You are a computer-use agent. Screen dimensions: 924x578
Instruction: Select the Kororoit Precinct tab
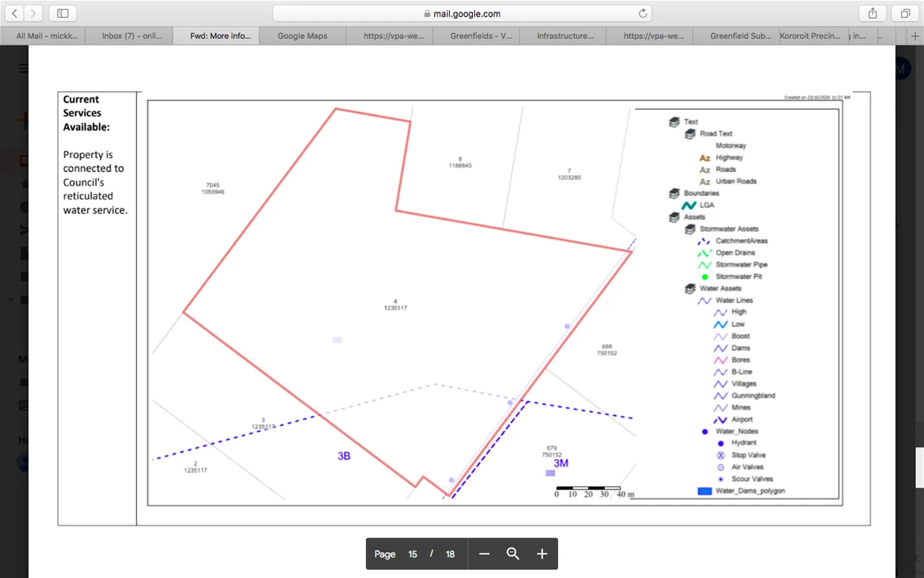click(x=811, y=35)
